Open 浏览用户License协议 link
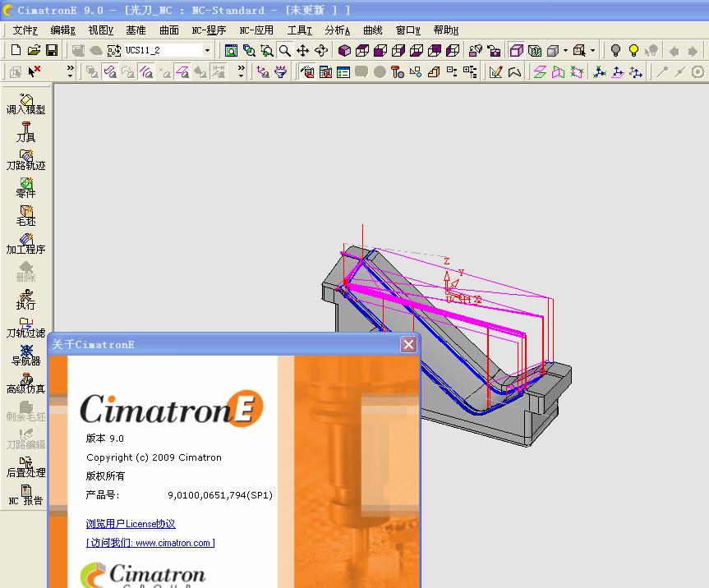709x588 pixels. (131, 524)
